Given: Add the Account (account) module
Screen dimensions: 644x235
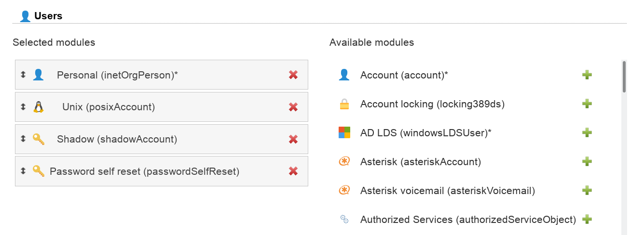Looking at the screenshot, I should 587,75.
